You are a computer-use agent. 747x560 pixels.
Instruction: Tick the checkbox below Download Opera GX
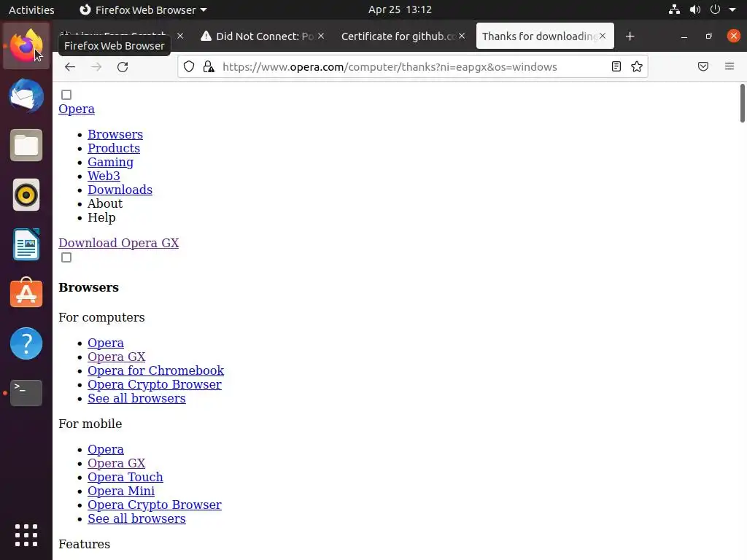pos(66,257)
